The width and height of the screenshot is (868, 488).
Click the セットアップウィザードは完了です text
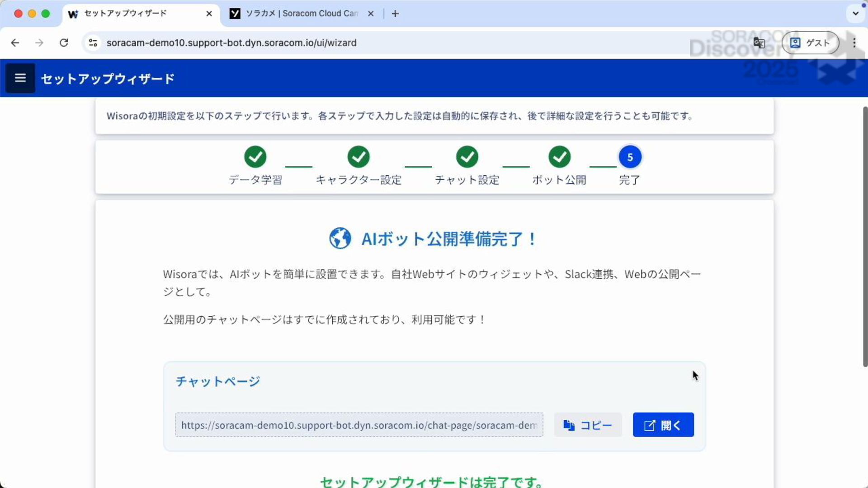pos(433,482)
